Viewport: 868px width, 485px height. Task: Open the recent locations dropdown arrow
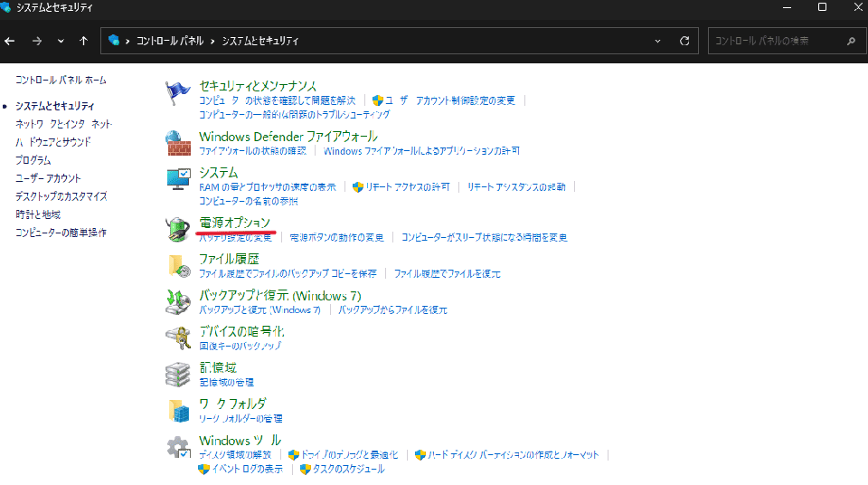tap(61, 41)
